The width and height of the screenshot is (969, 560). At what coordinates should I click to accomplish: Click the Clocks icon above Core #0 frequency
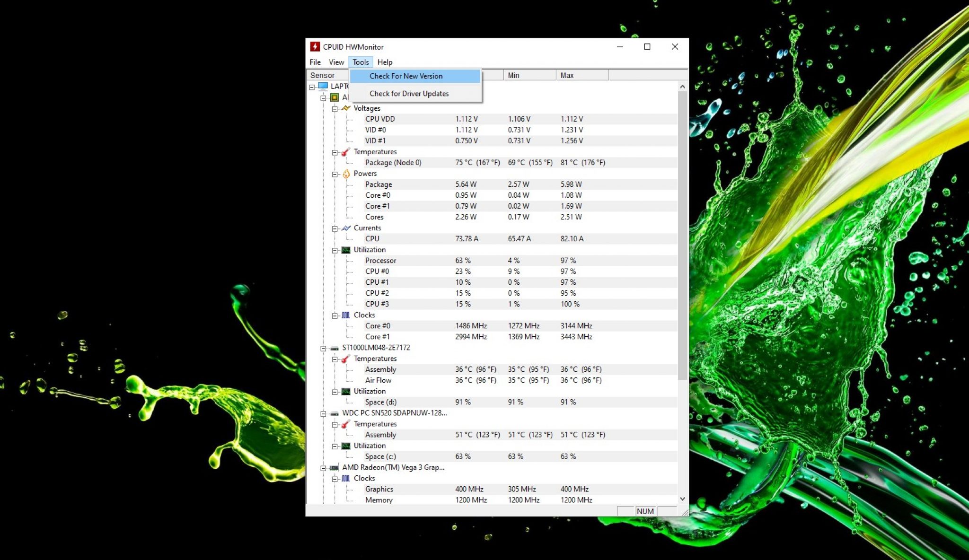[x=345, y=315]
